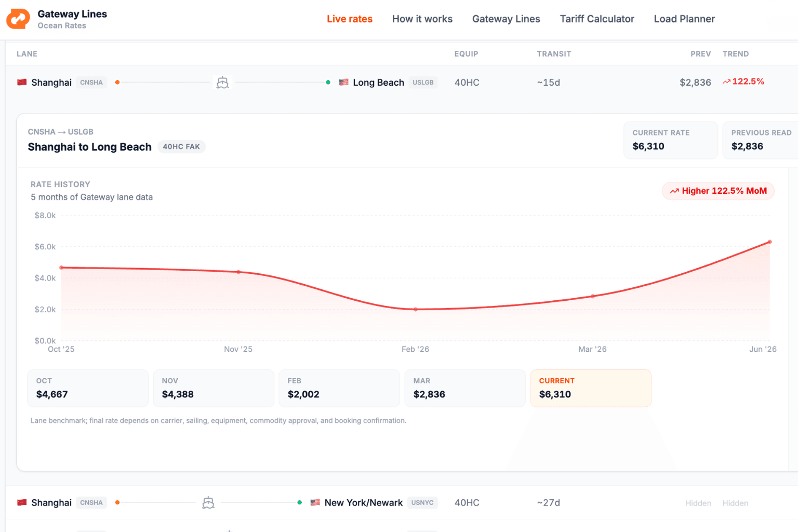
Task: Click the Nov '25 data point on the chart
Action: pyautogui.click(x=238, y=272)
